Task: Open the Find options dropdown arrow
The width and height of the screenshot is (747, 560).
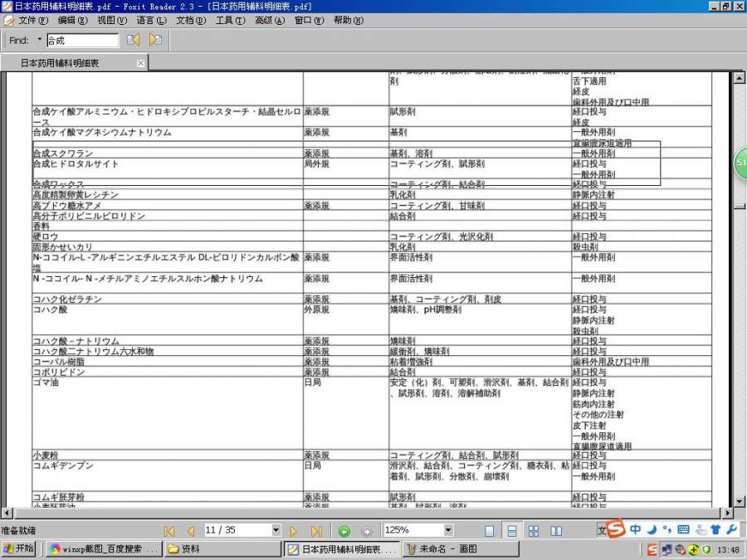Action: (x=40, y=40)
